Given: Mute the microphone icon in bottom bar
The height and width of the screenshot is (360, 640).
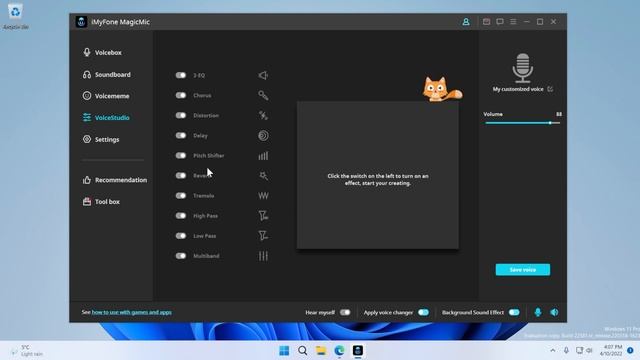Looking at the screenshot, I should 538,312.
